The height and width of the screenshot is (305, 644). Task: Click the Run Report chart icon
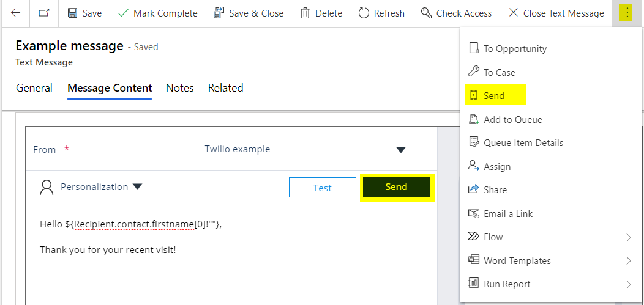(x=474, y=283)
